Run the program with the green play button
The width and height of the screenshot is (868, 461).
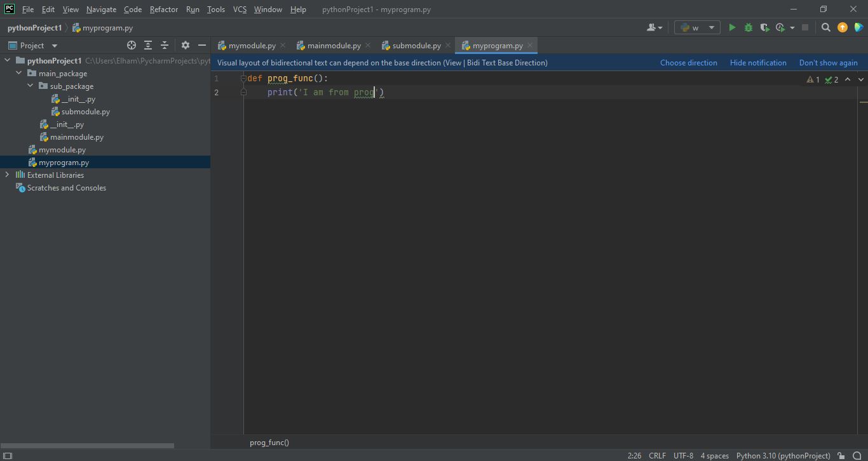732,27
